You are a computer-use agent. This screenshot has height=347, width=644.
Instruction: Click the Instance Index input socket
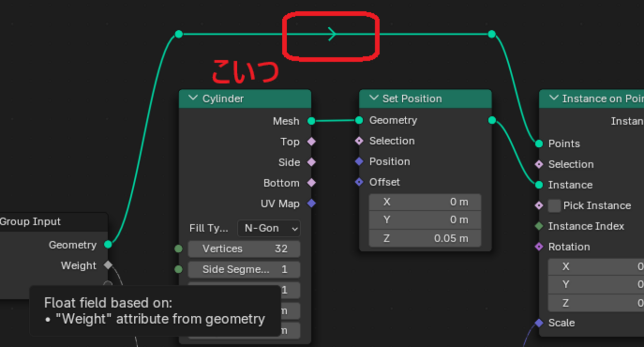coord(539,226)
